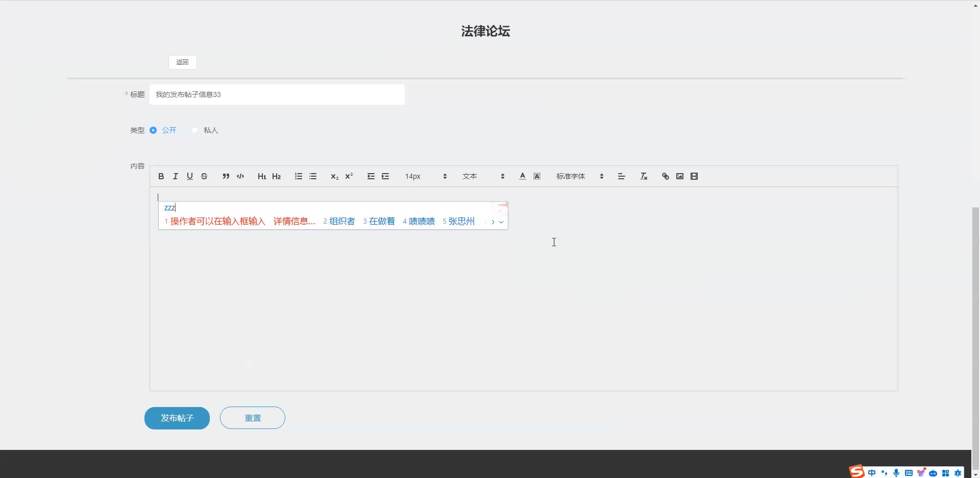Open Sogou voice input microphone
This screenshot has height=478, width=980.
(896, 473)
